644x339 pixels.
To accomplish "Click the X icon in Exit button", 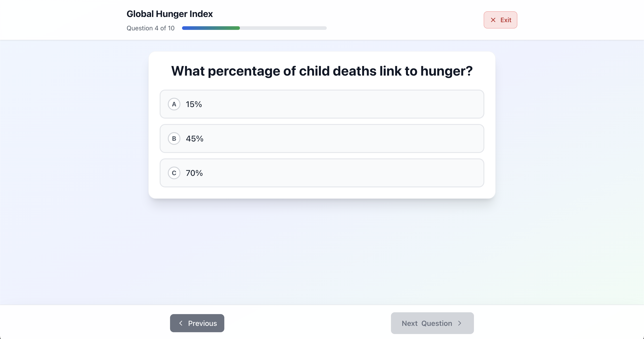I will (493, 20).
